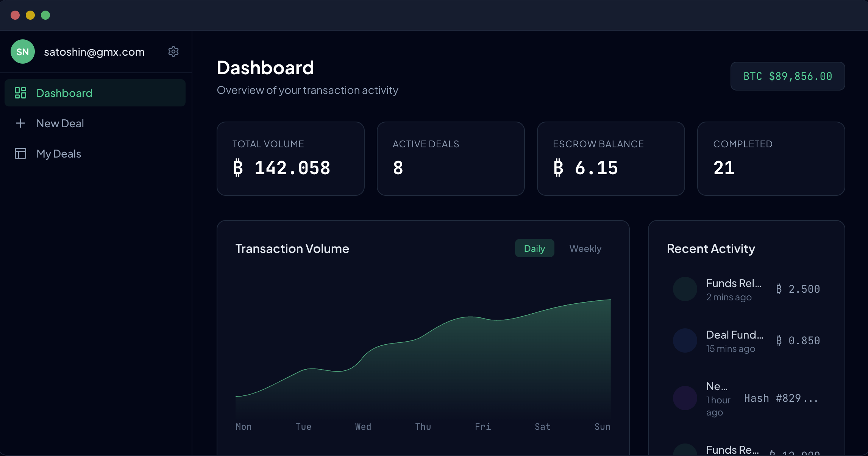Click the purple activity icon beside Hash #829
The width and height of the screenshot is (868, 456).
(685, 398)
